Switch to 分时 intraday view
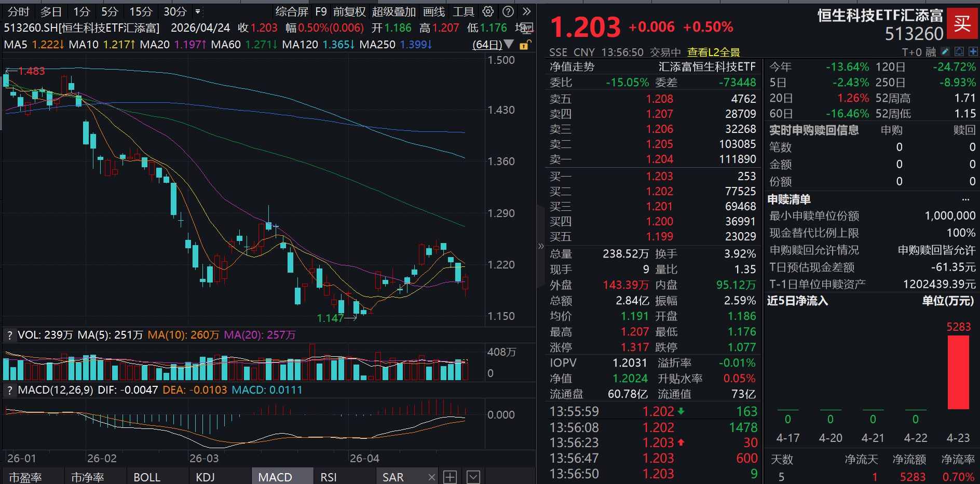 click(x=19, y=11)
